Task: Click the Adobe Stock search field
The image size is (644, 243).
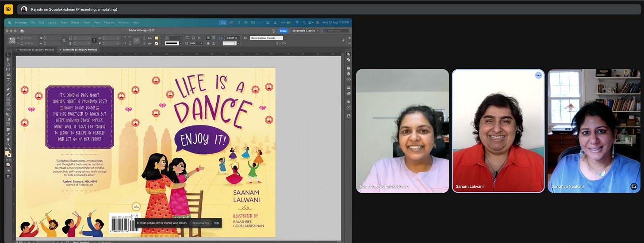Action: pos(336,31)
